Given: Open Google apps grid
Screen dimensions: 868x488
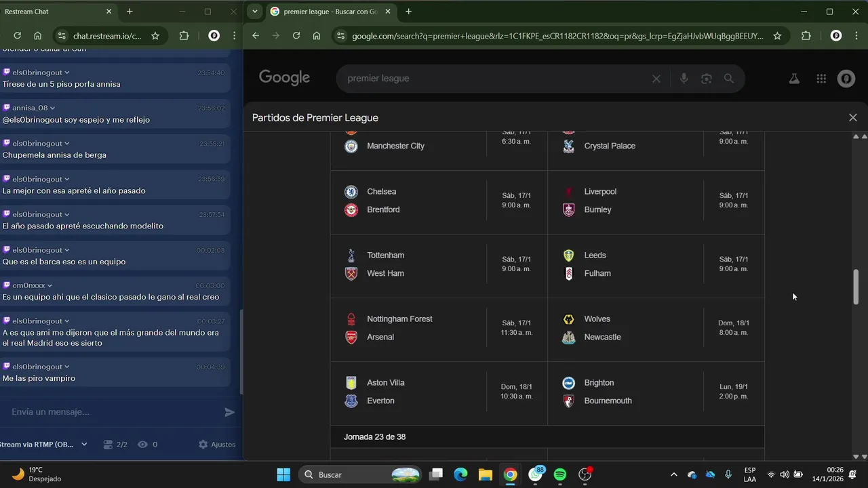Looking at the screenshot, I should [x=821, y=79].
